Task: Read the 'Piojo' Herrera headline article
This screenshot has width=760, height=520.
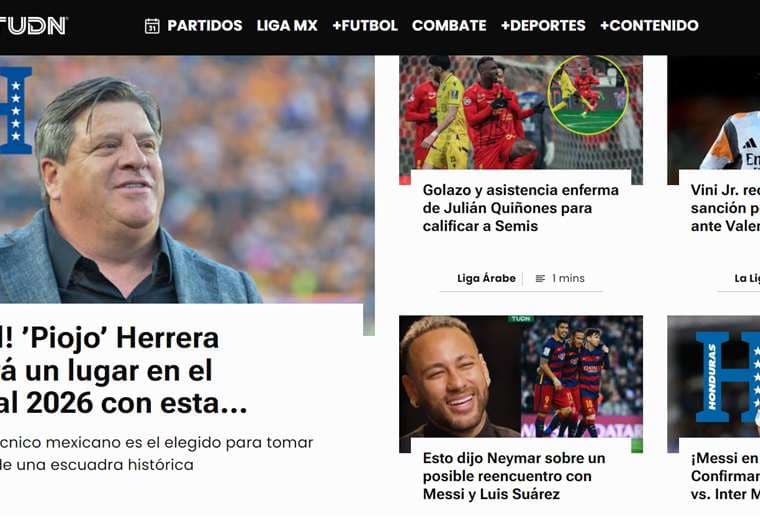Action: pos(124,371)
